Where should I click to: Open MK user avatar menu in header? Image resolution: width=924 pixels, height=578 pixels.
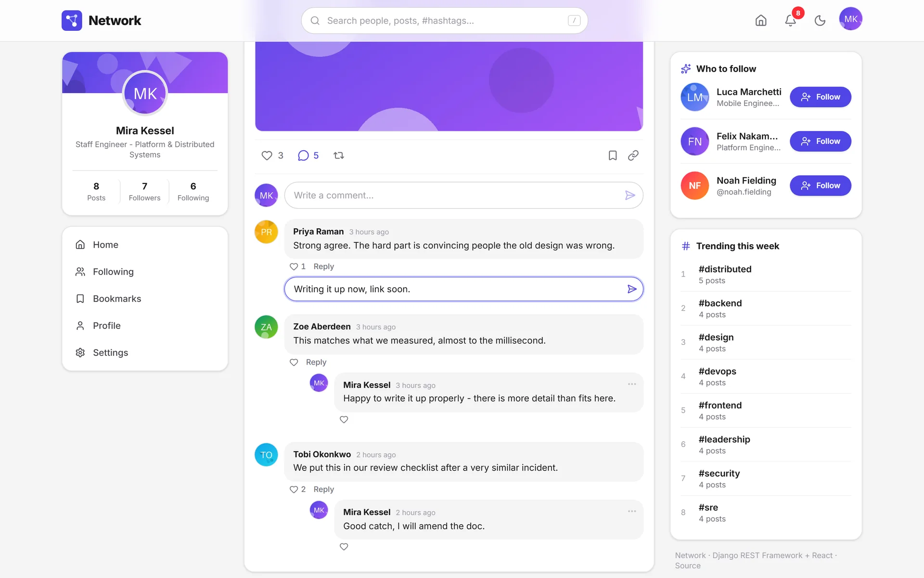(850, 19)
